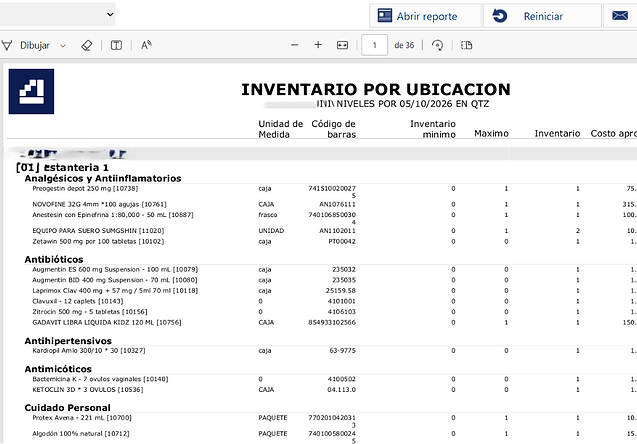Click Zetawin 500 mg tabletas row
Screen dimensions: 637x444
pyautogui.click(x=98, y=241)
